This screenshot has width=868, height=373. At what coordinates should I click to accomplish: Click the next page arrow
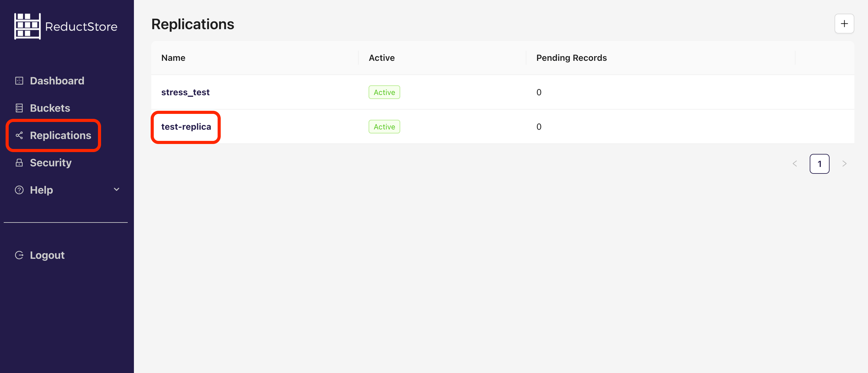pos(844,164)
